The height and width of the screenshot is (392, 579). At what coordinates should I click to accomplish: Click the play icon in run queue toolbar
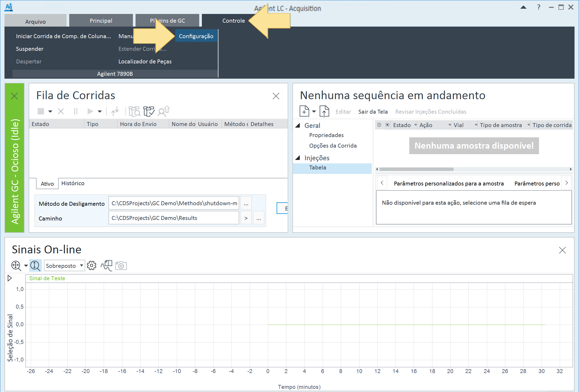click(x=90, y=111)
